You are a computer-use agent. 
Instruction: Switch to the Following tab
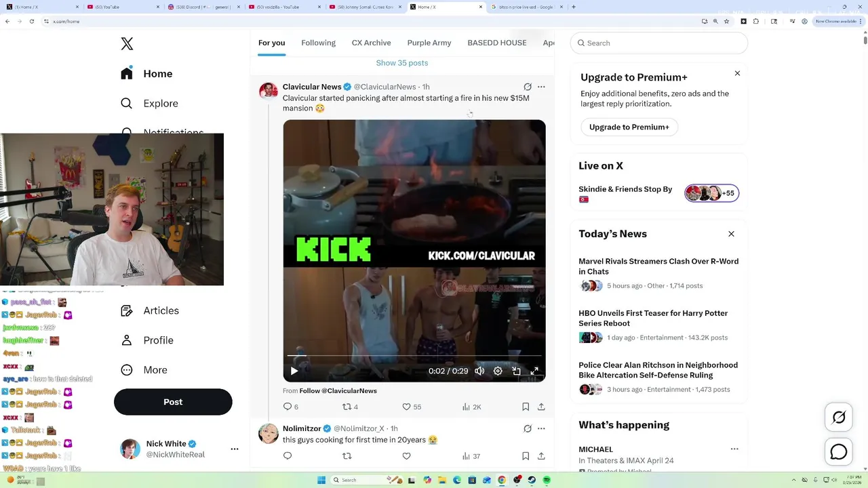tap(318, 43)
